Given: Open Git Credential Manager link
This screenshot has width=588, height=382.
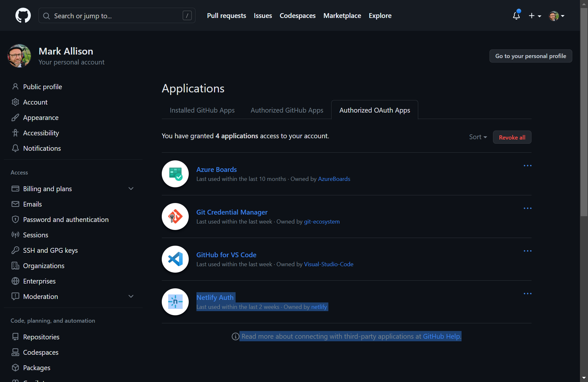Looking at the screenshot, I should point(232,212).
